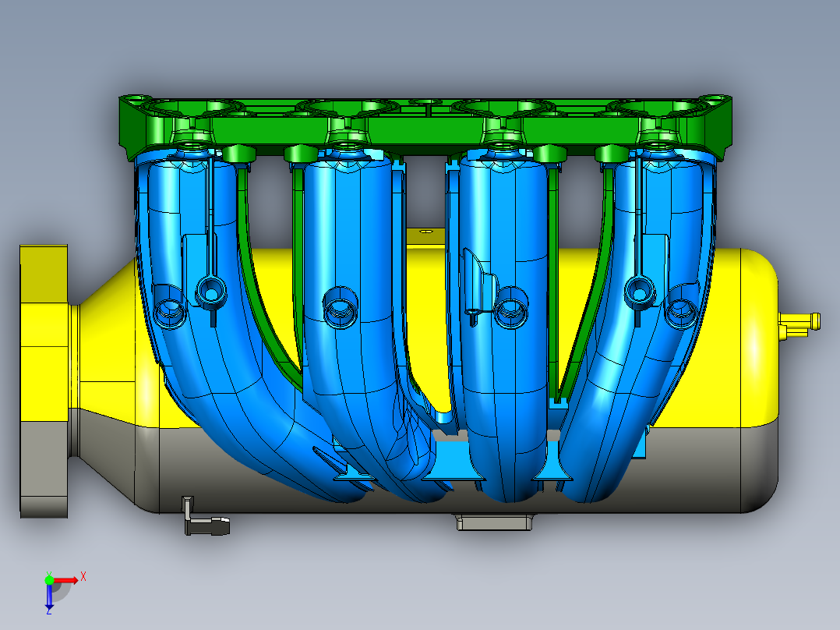Select the gray sensor boss below the plenum

[492, 521]
